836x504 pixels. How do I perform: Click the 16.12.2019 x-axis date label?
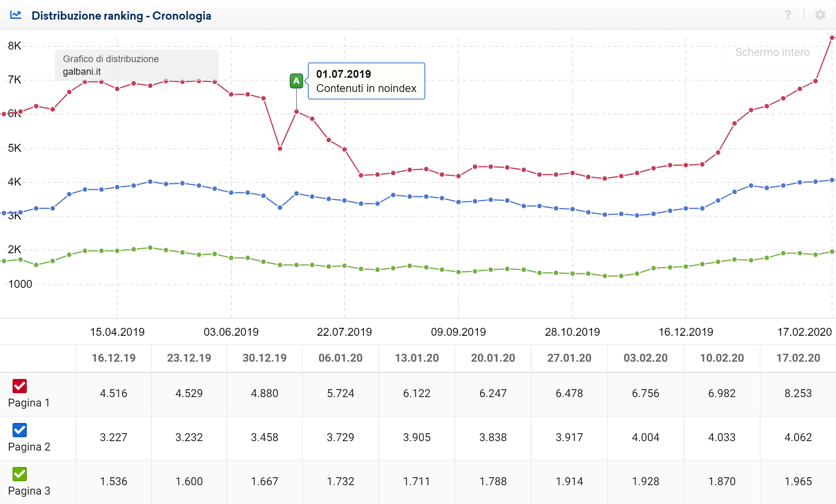(x=686, y=332)
